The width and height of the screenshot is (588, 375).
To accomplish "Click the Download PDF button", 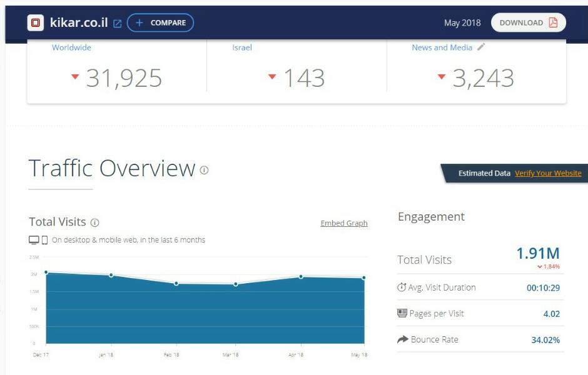I will click(528, 23).
